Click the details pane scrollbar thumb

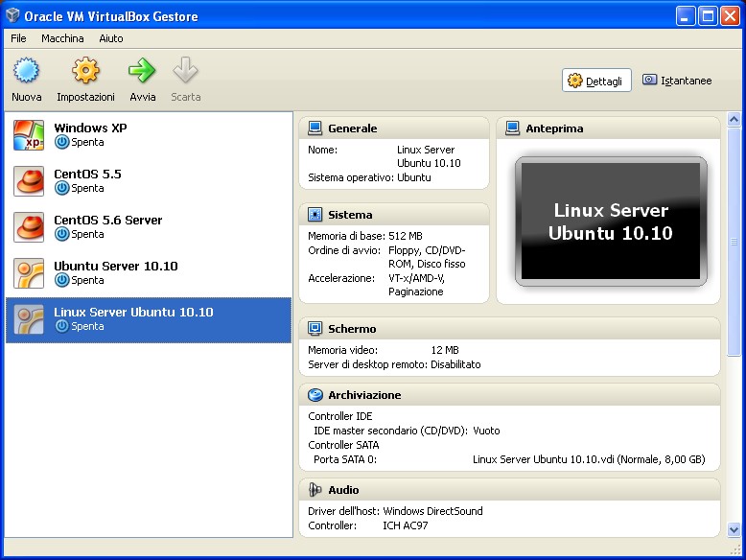click(x=734, y=242)
